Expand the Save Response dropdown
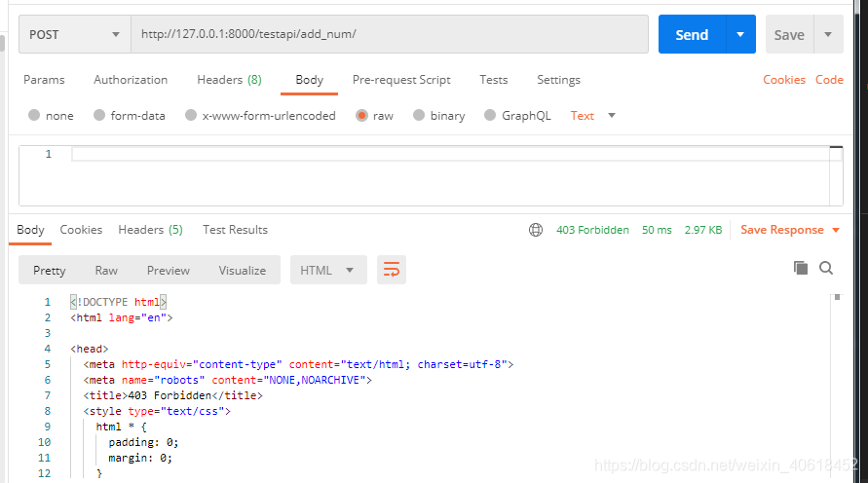This screenshot has height=483, width=868. click(790, 230)
